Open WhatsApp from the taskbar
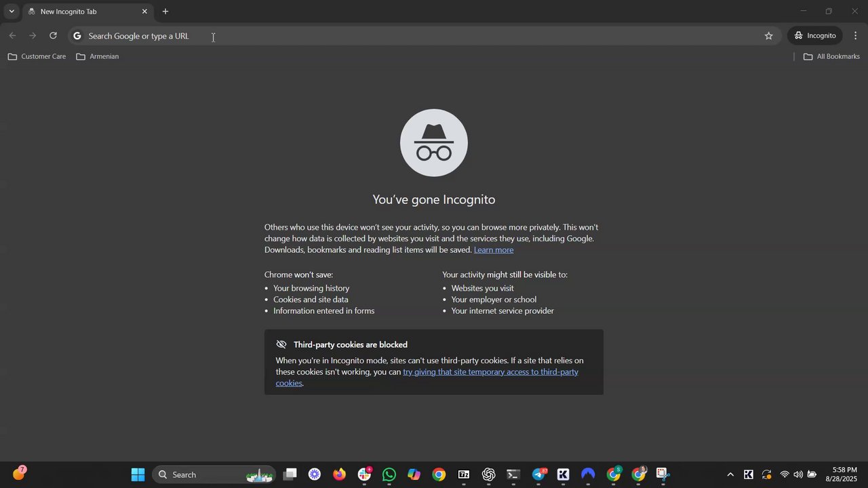 tap(389, 474)
